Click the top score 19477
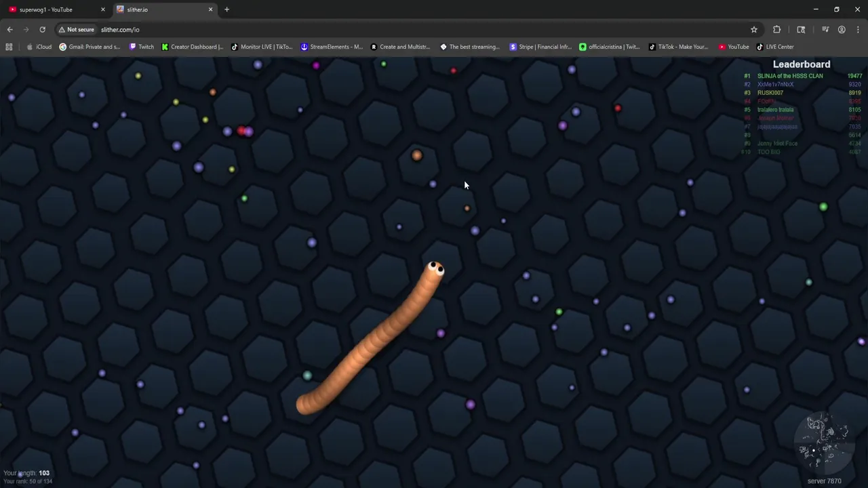 click(x=854, y=76)
